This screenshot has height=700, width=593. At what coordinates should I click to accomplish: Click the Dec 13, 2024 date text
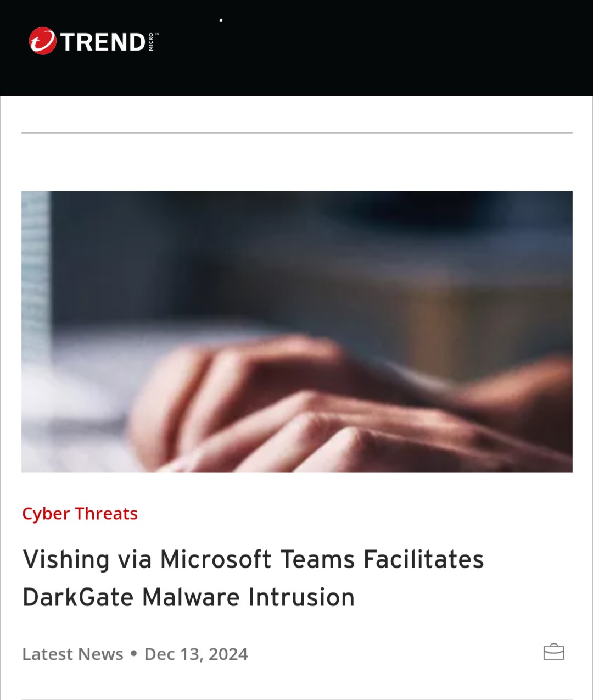pyautogui.click(x=196, y=654)
